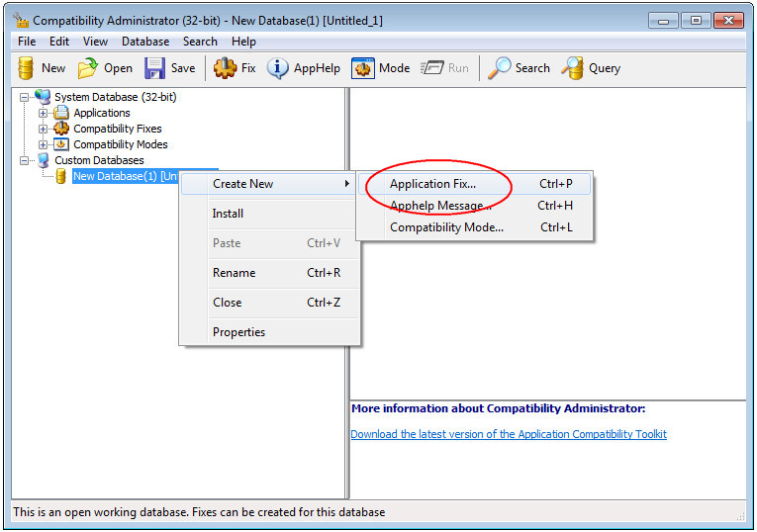The height and width of the screenshot is (532, 757).
Task: Open Search with the magnifier icon
Action: [x=499, y=68]
